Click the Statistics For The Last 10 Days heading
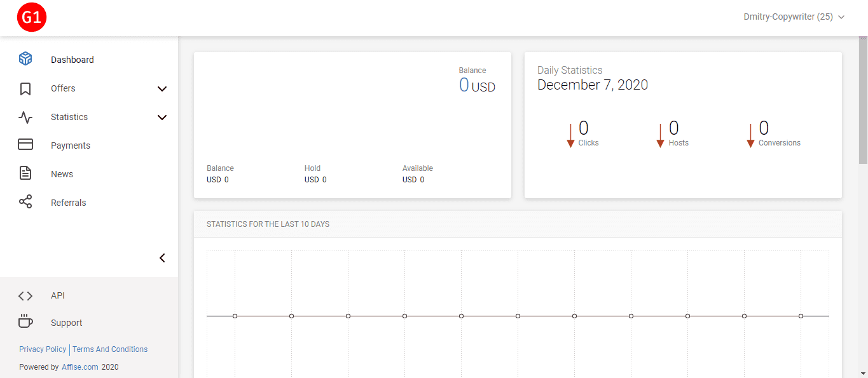Viewport: 868px width, 378px height. 268,224
